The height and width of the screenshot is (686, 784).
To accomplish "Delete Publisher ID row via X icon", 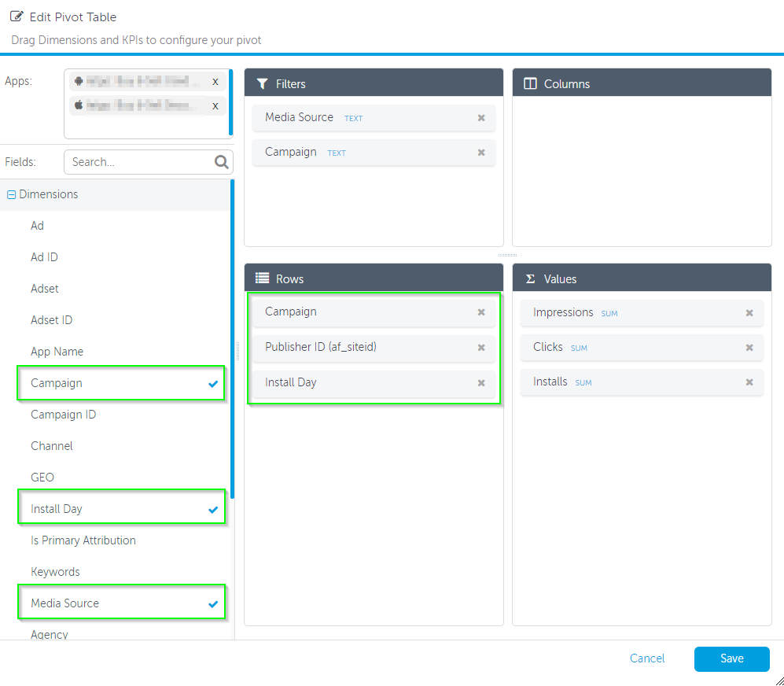I will 481,348.
